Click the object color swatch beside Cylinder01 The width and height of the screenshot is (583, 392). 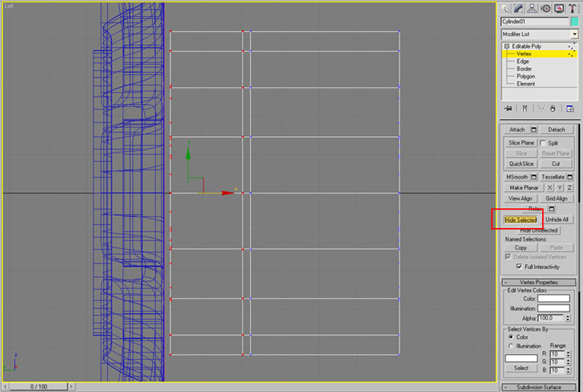point(575,22)
